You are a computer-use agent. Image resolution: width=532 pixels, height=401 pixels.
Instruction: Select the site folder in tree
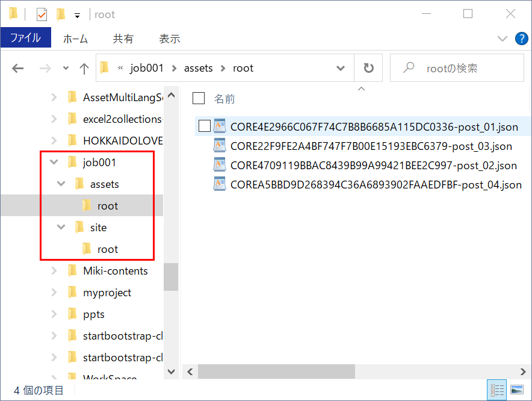98,228
